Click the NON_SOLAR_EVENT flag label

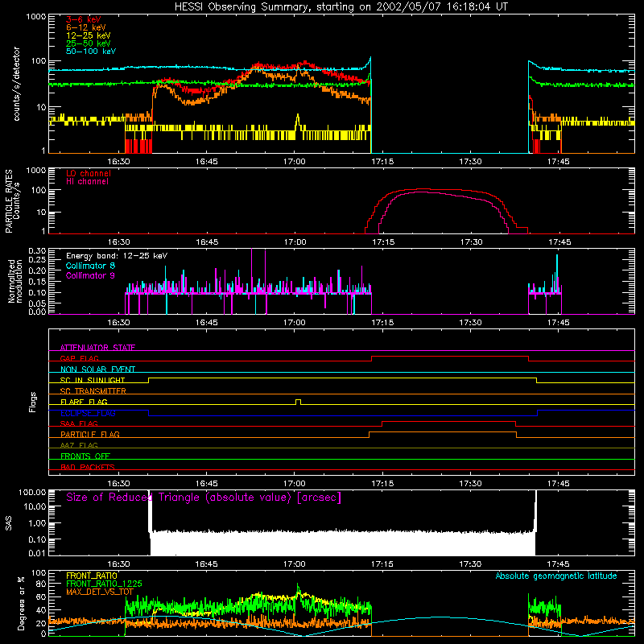97,369
